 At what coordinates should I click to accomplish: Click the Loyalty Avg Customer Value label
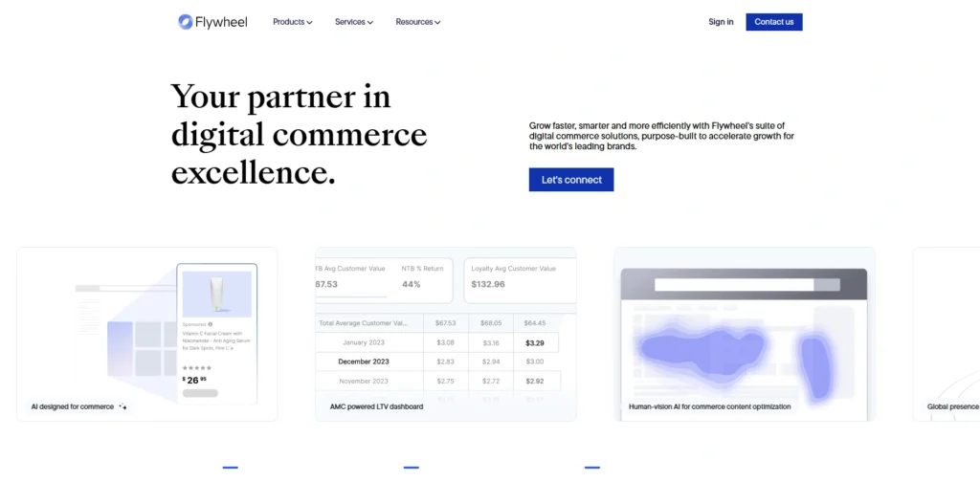513,269
